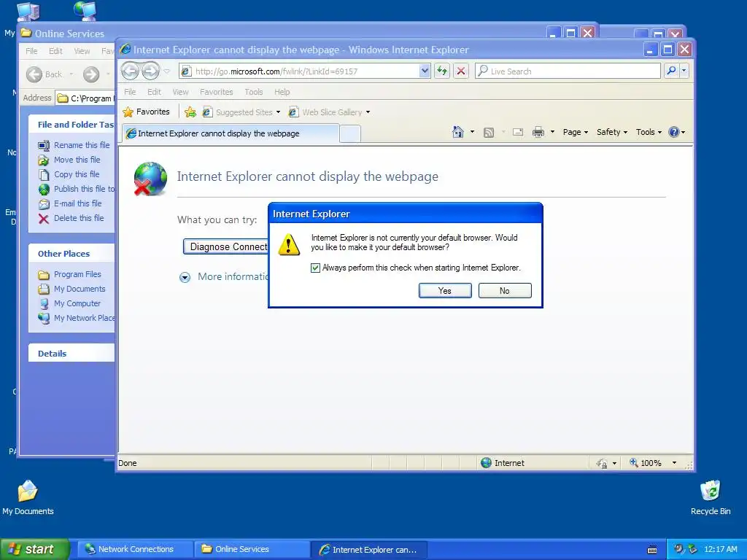Click Back button in Online Services window
Image resolution: width=747 pixels, height=560 pixels.
pyautogui.click(x=44, y=74)
